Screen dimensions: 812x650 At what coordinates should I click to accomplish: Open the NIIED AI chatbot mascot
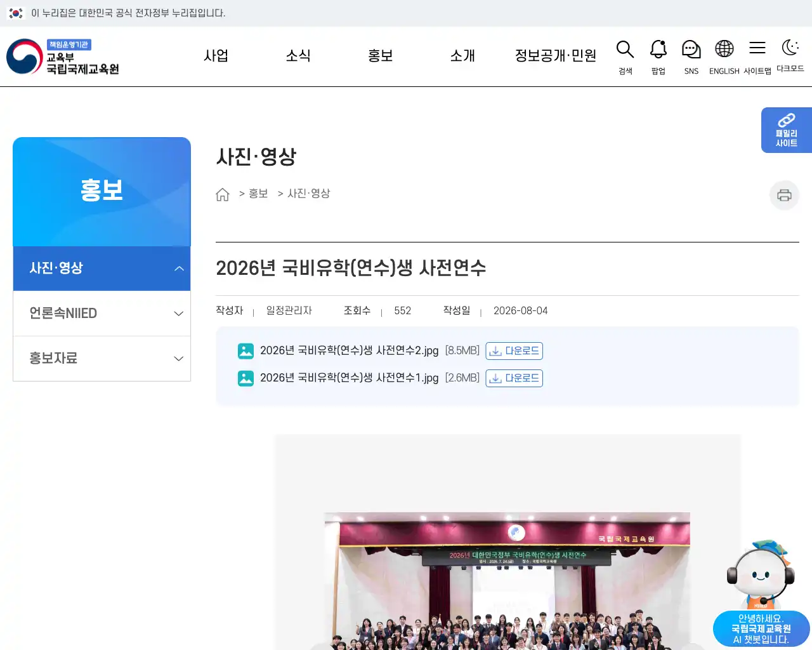(x=760, y=574)
